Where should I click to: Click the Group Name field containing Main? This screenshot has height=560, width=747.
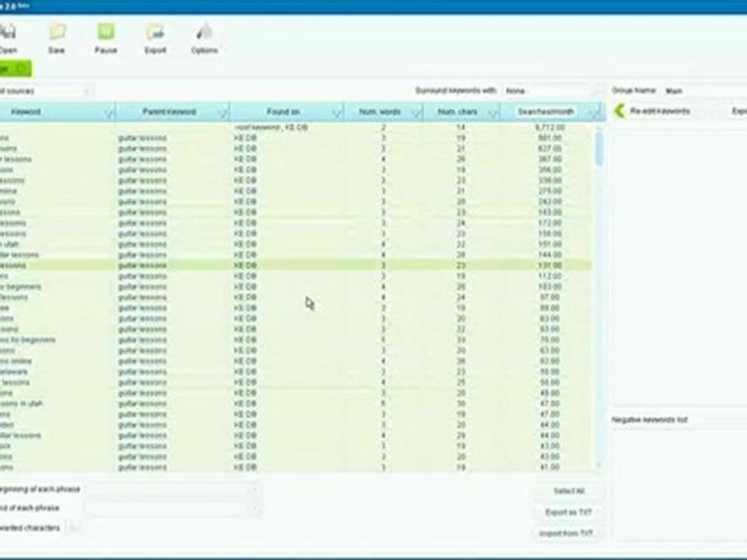pos(704,90)
